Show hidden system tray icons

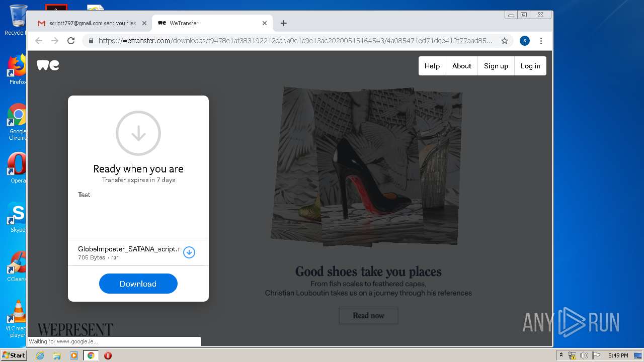coord(561,355)
